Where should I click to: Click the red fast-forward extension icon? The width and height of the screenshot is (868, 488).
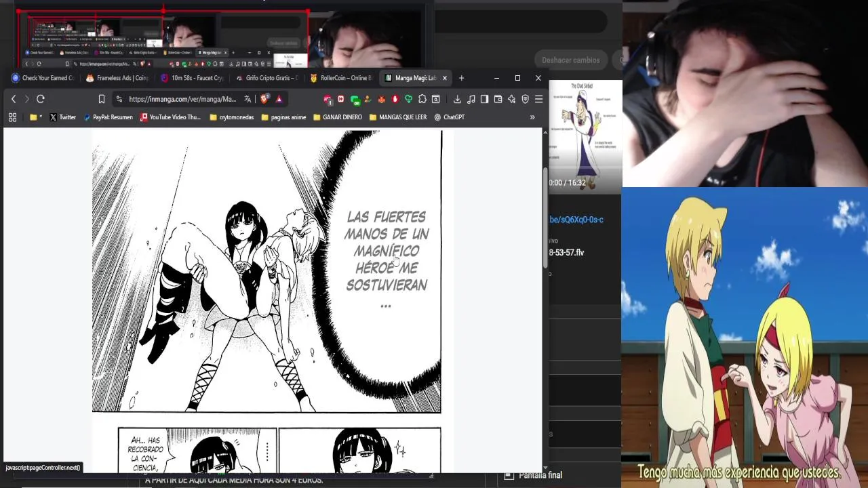pos(341,99)
